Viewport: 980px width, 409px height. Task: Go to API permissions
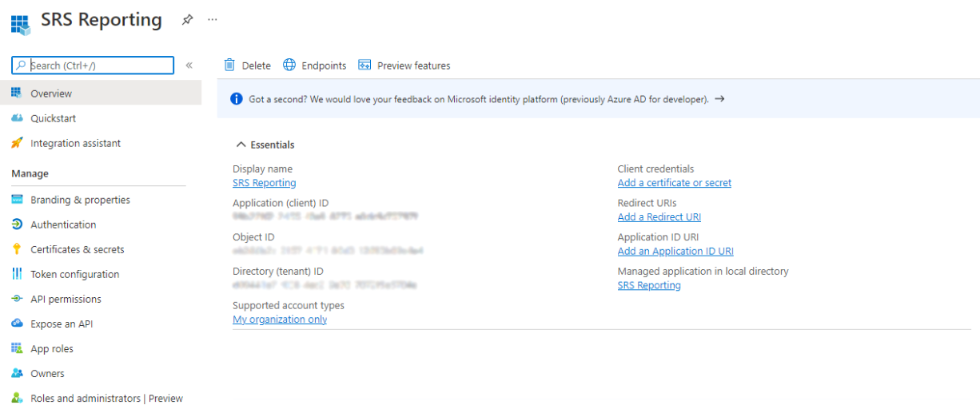point(66,299)
